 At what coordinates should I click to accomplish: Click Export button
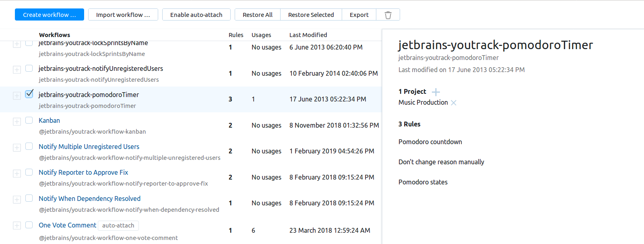click(359, 14)
